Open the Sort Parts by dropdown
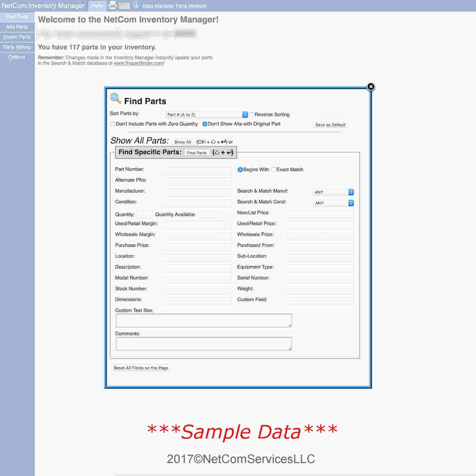 [206, 115]
